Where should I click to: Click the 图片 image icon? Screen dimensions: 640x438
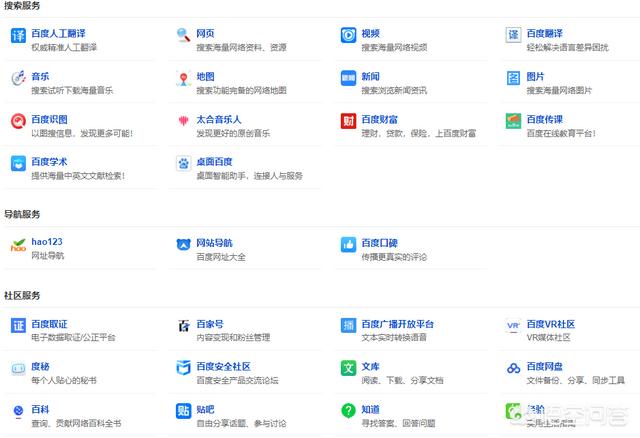[513, 78]
